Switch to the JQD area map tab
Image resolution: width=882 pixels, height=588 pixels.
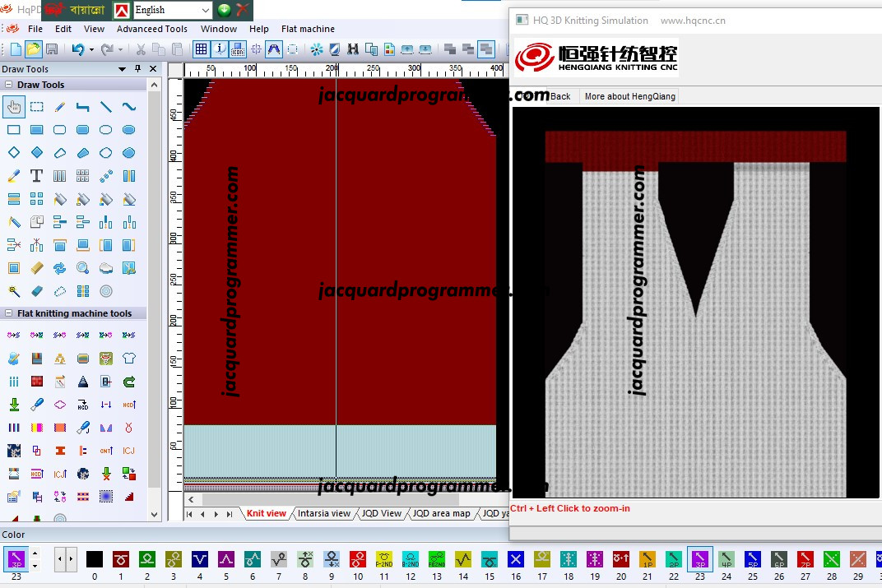click(x=442, y=513)
